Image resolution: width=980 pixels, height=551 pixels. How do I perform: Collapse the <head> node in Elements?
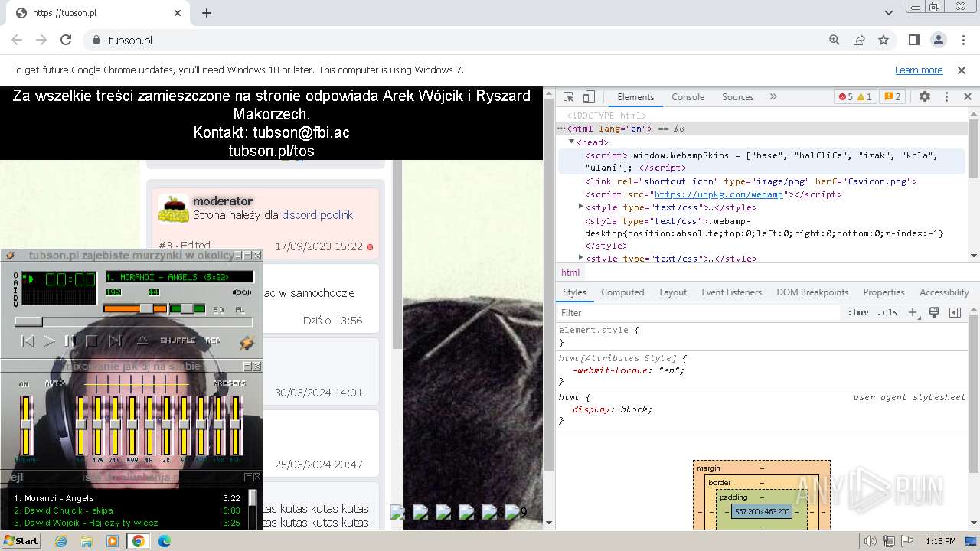pos(571,142)
